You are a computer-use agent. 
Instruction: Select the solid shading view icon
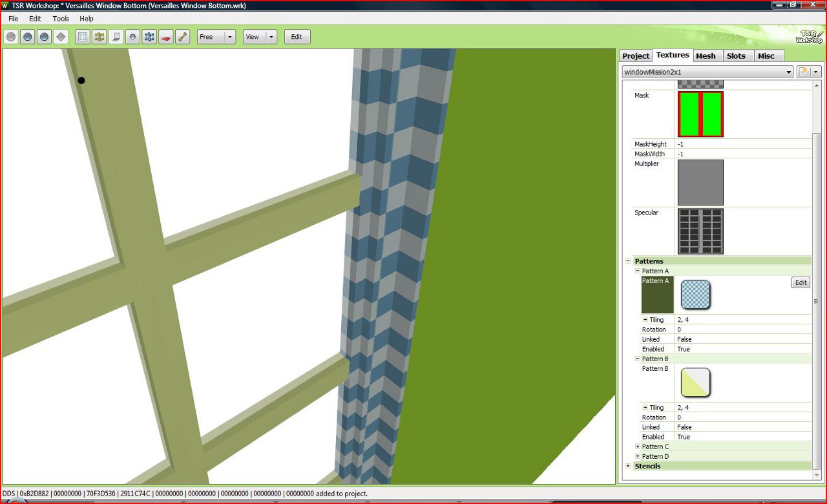click(27, 37)
